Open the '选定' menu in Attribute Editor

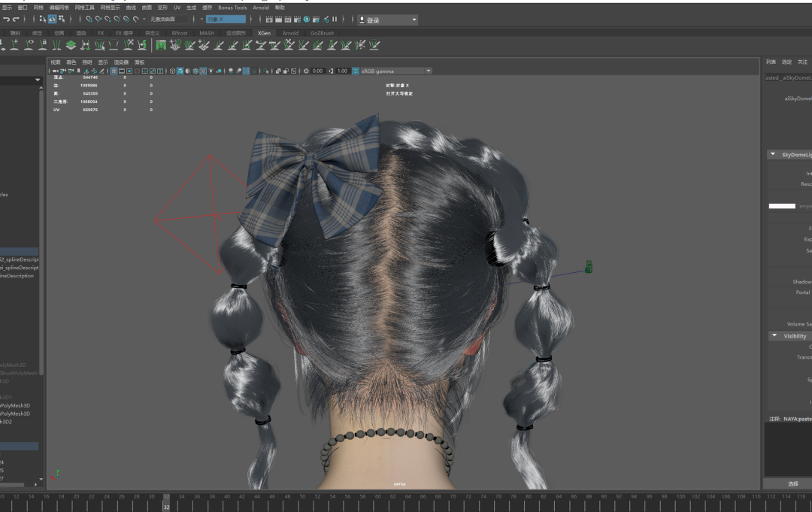click(x=786, y=62)
